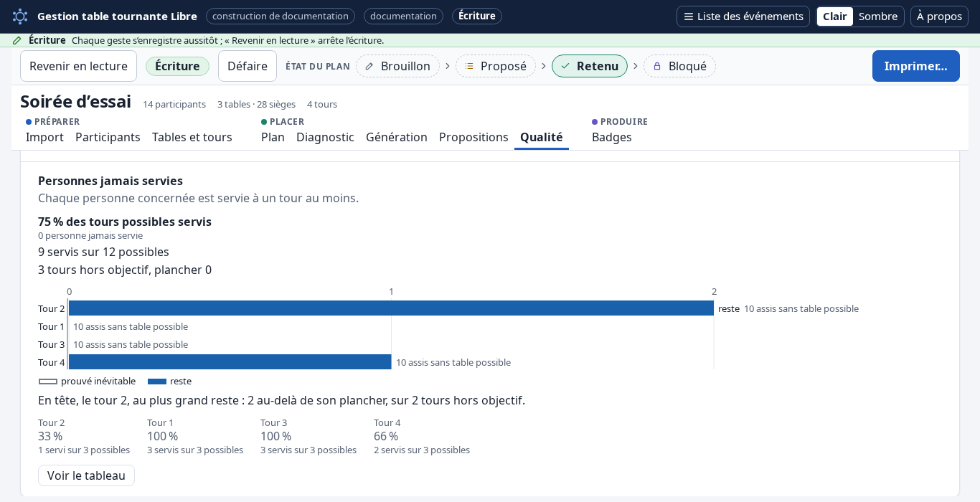Screen dimensions: 980x502
Task: Open the Diagnostic tab
Action: 325,137
